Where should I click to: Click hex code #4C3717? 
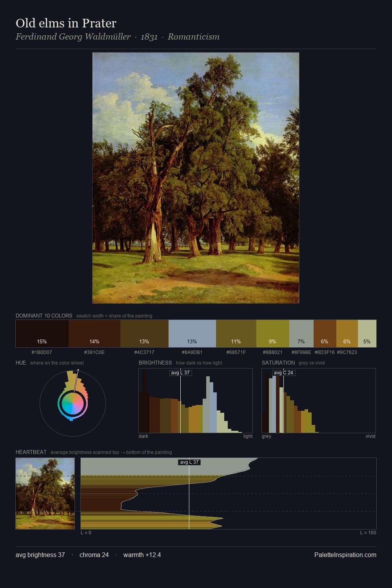pyautogui.click(x=144, y=352)
